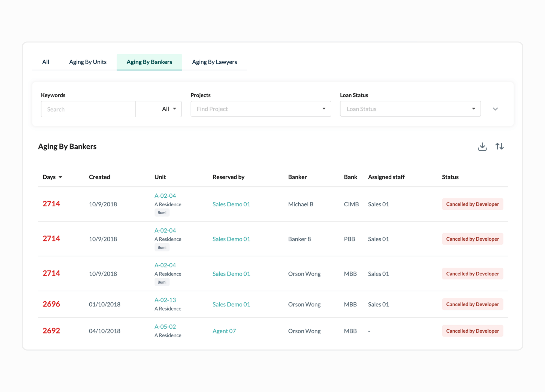Expand more filters chevron

click(495, 109)
